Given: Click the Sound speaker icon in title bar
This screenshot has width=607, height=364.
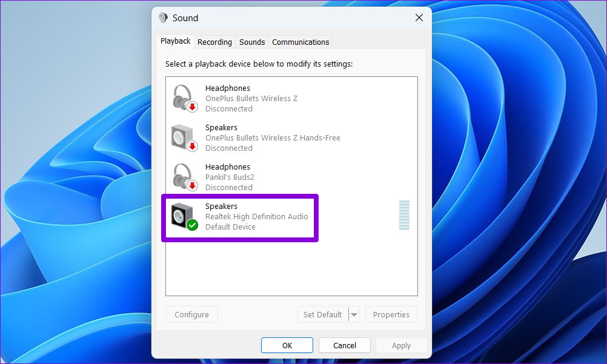Looking at the screenshot, I should coord(163,18).
